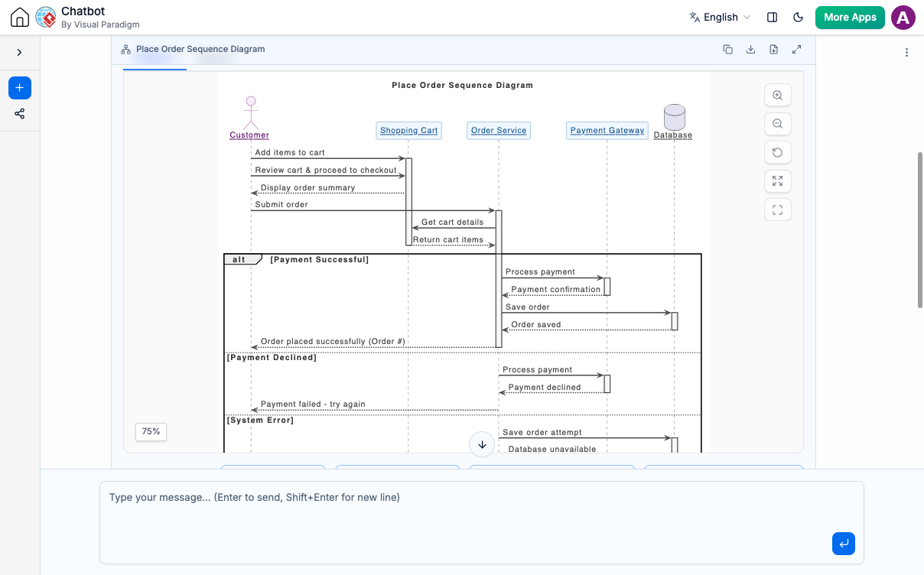Viewport: 924px width, 575px height.
Task: Click the 'Return cart items' message
Action: [x=448, y=240]
